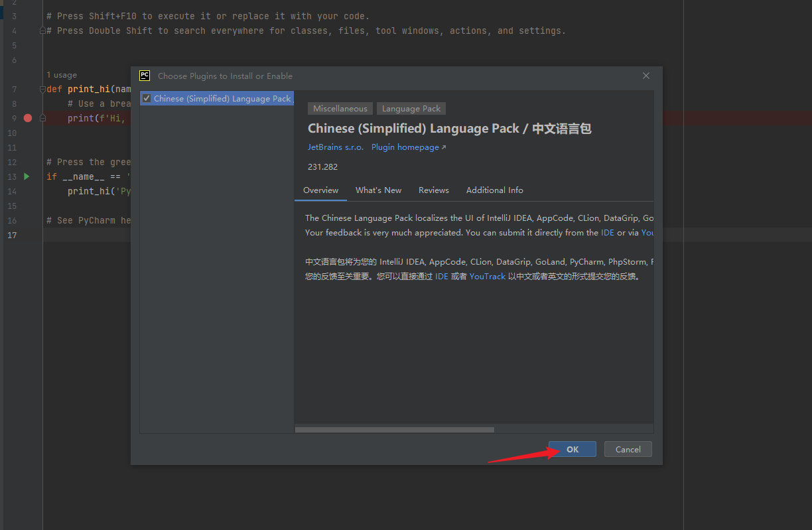Click the 'See PyCharm he' comment on line 16
The width and height of the screenshot is (812, 530).
click(89, 220)
